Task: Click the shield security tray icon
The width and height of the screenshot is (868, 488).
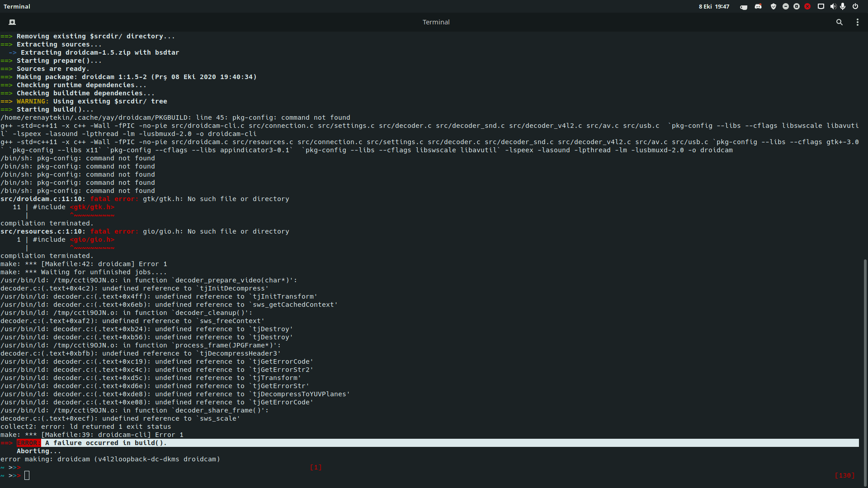Action: click(774, 7)
